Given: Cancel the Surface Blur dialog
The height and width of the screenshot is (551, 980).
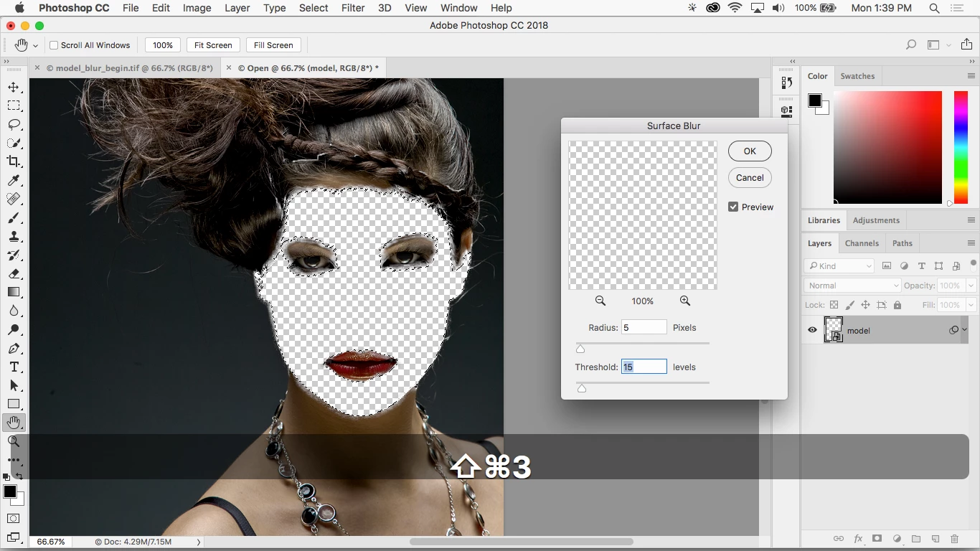Looking at the screenshot, I should (x=750, y=178).
